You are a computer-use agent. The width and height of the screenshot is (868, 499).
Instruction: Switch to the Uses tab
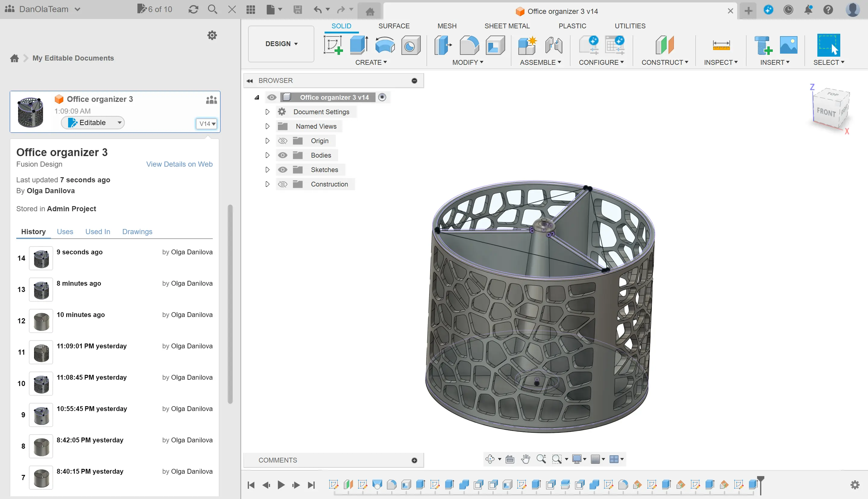click(65, 232)
